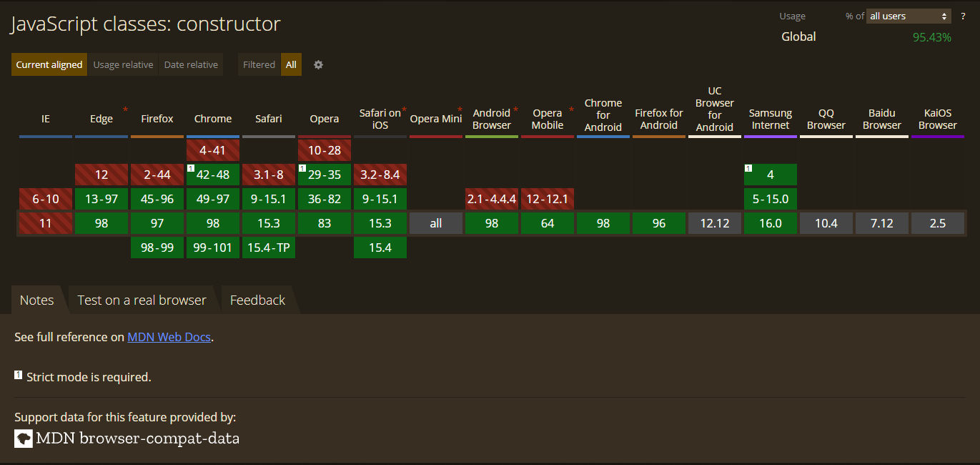Select the QQ Browser 10.4 cell

coord(826,223)
